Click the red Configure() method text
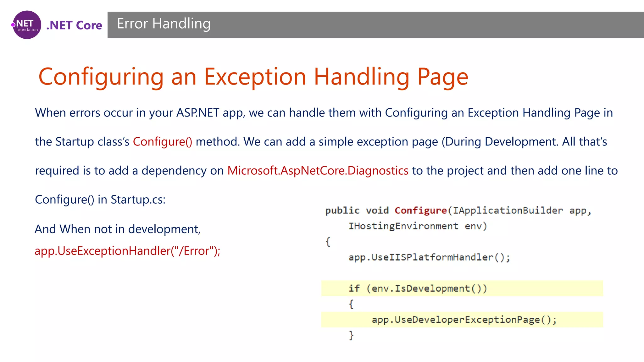 pos(162,142)
